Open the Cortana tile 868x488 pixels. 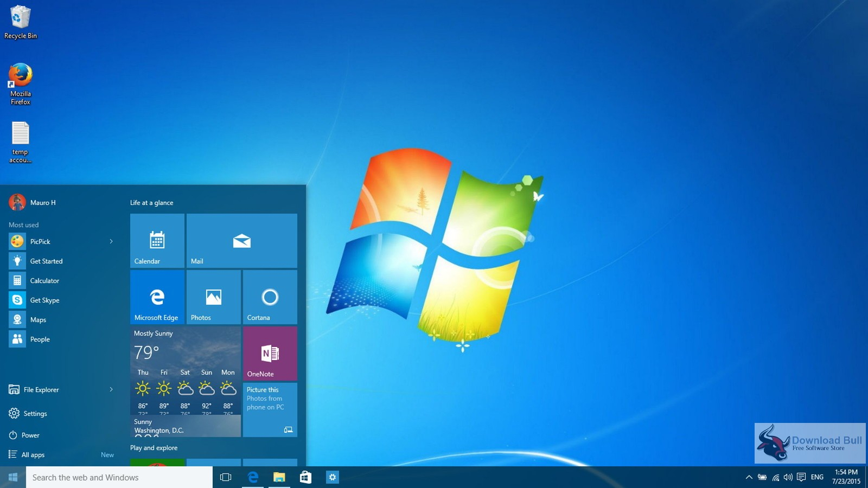pos(270,297)
